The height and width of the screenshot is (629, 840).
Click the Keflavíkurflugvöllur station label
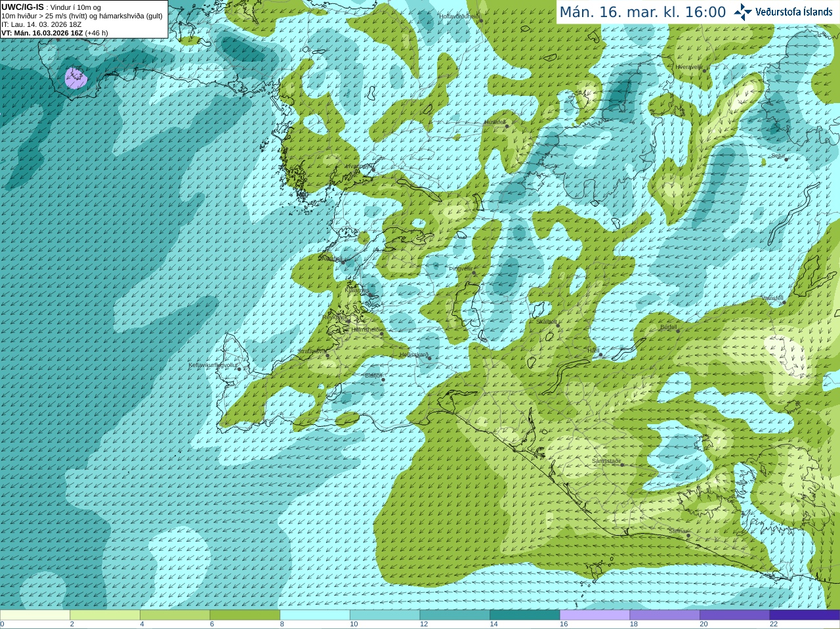tap(213, 365)
